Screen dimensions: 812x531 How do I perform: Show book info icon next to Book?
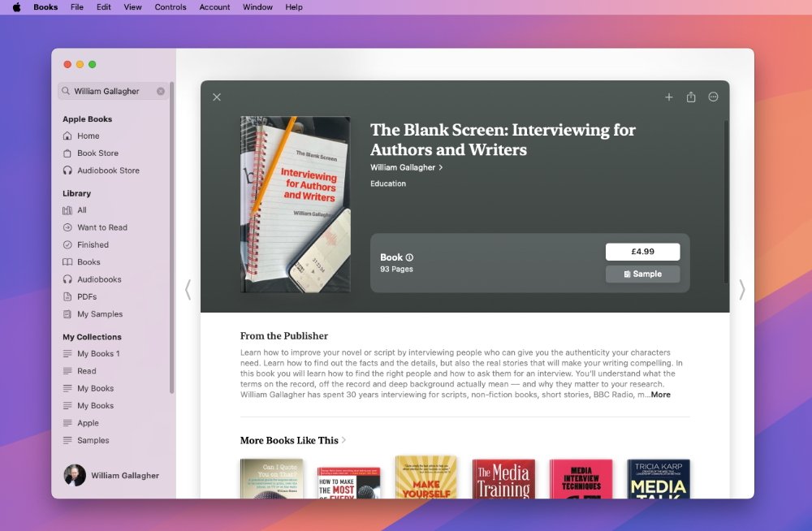point(409,257)
